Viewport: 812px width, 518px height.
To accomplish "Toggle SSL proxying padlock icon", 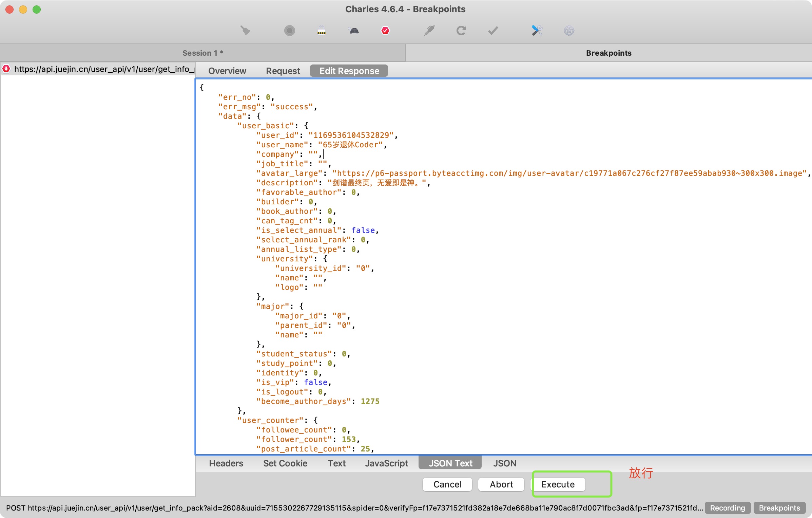I will (x=321, y=31).
